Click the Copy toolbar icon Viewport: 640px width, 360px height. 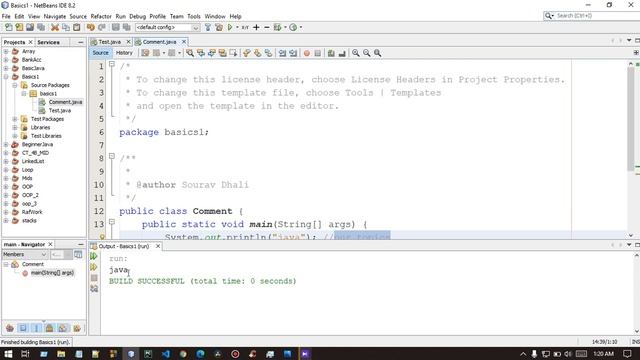pos(66,27)
